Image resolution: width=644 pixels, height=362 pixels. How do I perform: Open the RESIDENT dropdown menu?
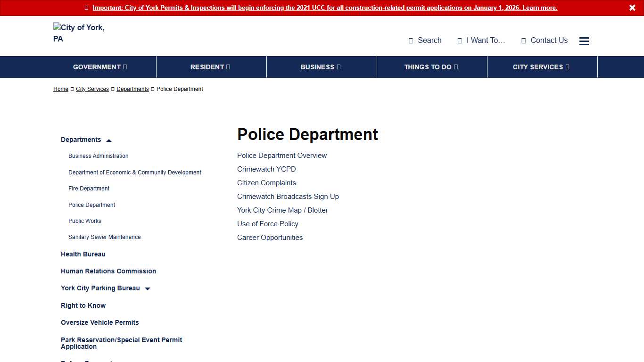tap(211, 67)
